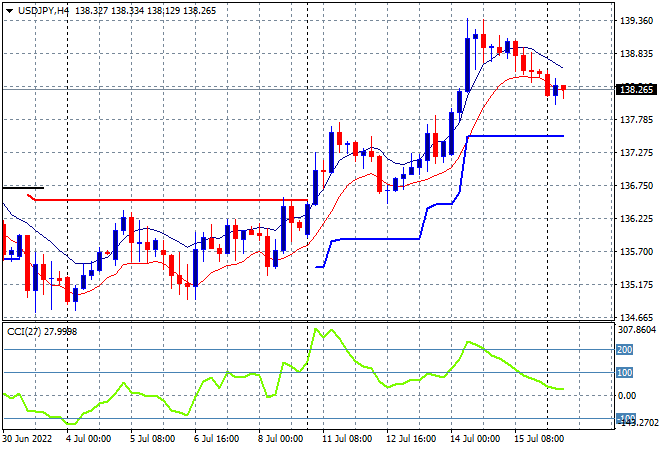Click the 139.360 price axis label
This screenshot has width=660, height=450.
click(636, 21)
